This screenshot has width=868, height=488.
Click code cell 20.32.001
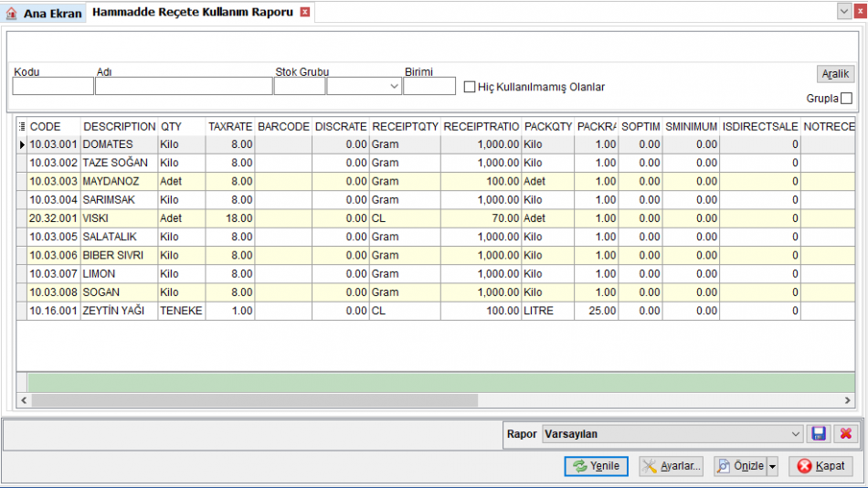pos(54,218)
